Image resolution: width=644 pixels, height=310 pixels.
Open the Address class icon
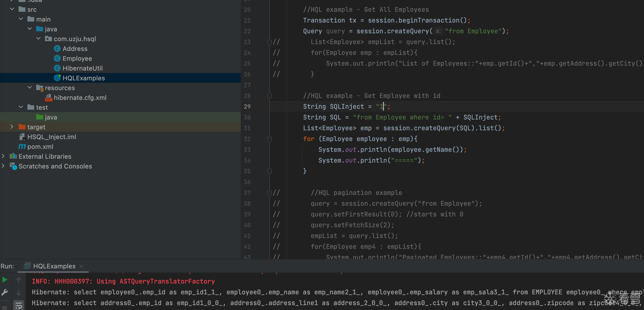(x=57, y=48)
